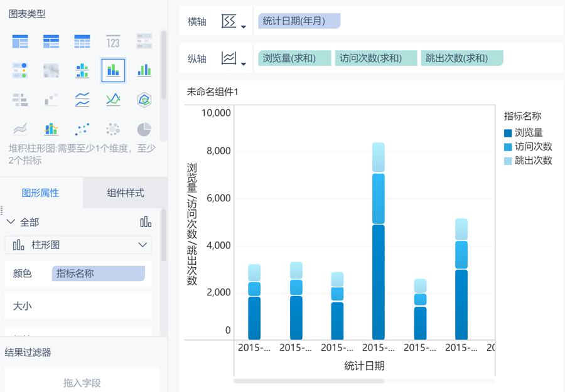Select the combo bar-line chart icon
The width and height of the screenshot is (565, 392).
(x=51, y=129)
